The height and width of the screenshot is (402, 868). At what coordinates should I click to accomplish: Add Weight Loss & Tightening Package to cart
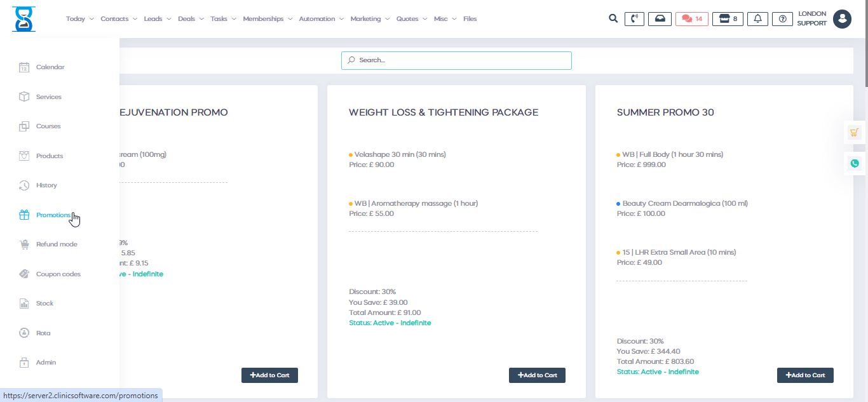pos(536,375)
